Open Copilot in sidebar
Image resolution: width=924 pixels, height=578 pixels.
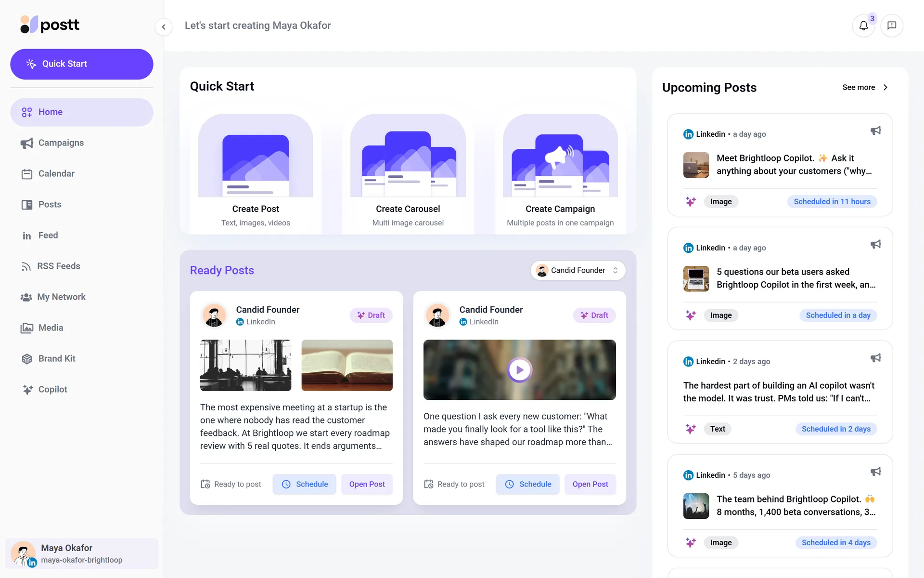pos(82,390)
